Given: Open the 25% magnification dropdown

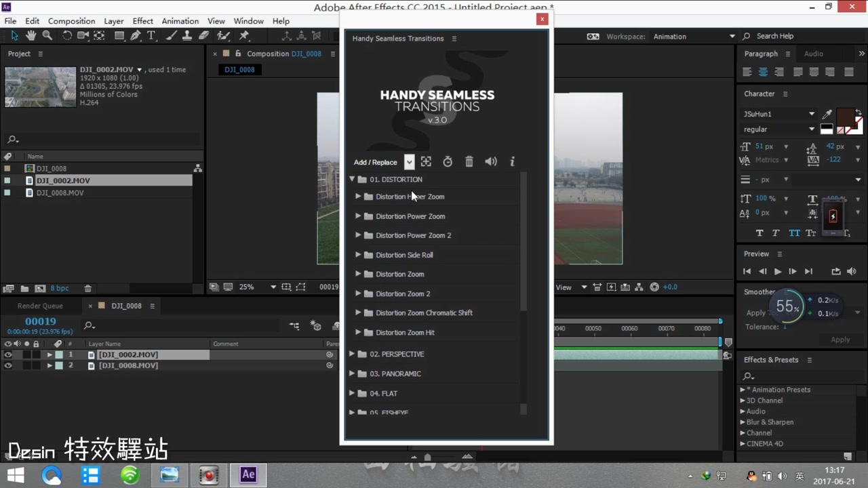Looking at the screenshot, I should 273,287.
